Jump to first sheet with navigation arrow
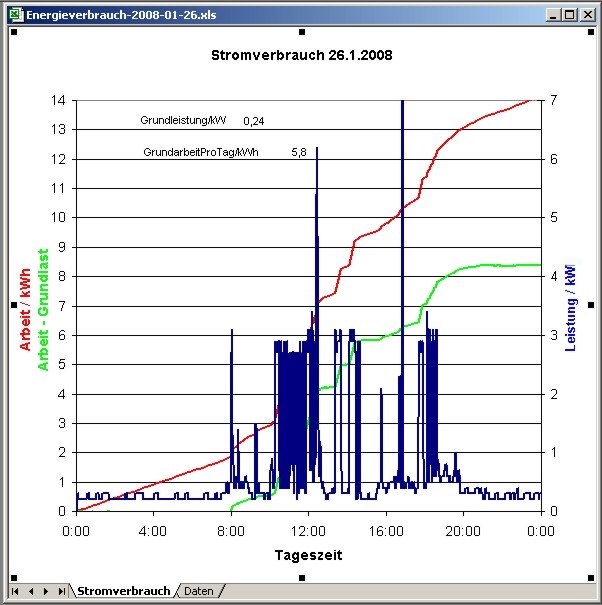Viewport: 602px width, 605px height. 16,592
